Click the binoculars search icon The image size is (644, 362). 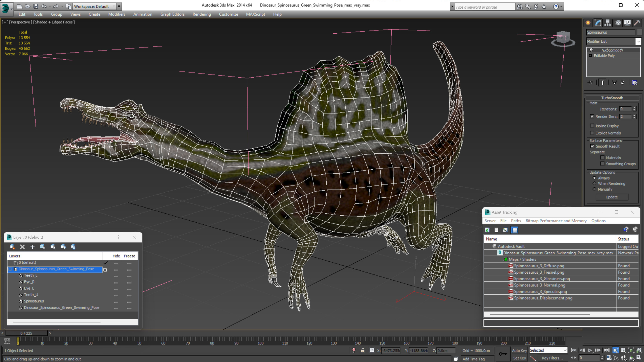point(519,7)
